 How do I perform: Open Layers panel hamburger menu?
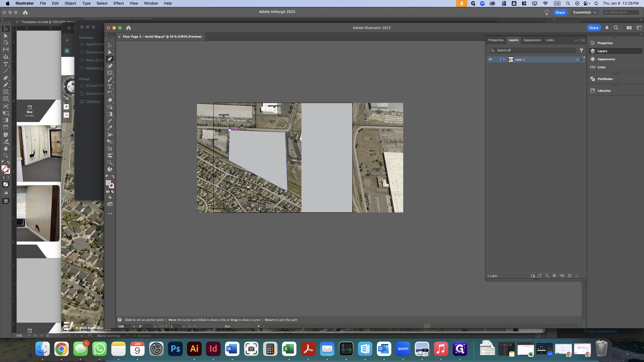[583, 40]
